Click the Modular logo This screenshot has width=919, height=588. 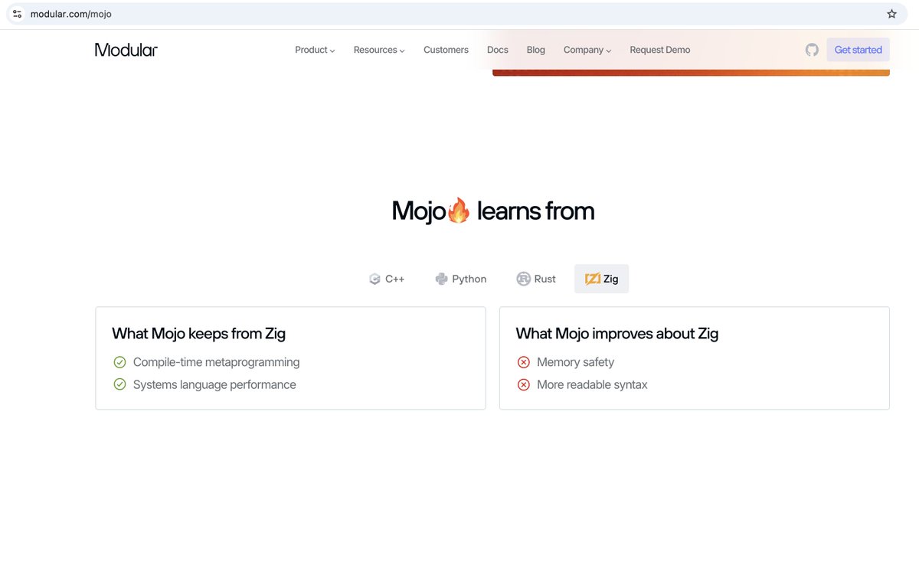(x=126, y=50)
